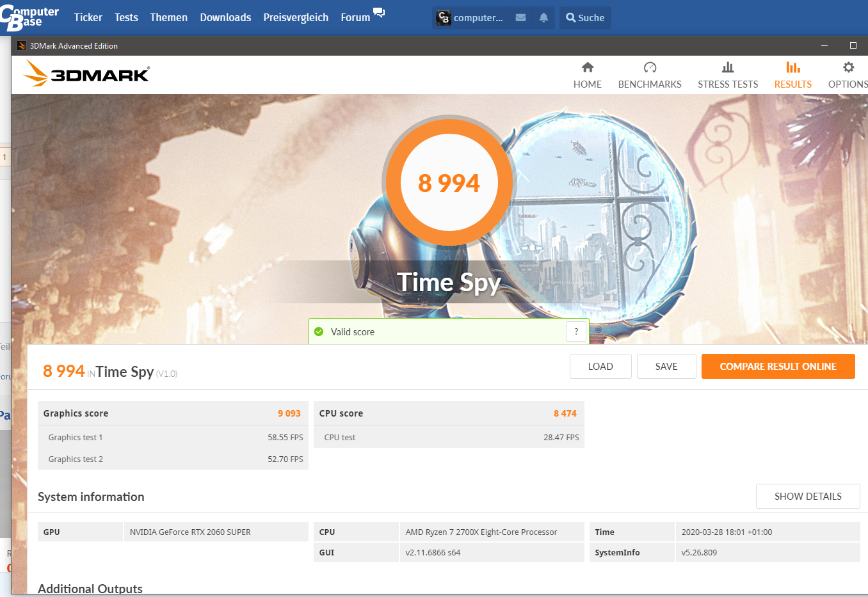Image resolution: width=868 pixels, height=597 pixels.
Task: Open the Themen menu on ComputerBase
Action: pos(169,17)
